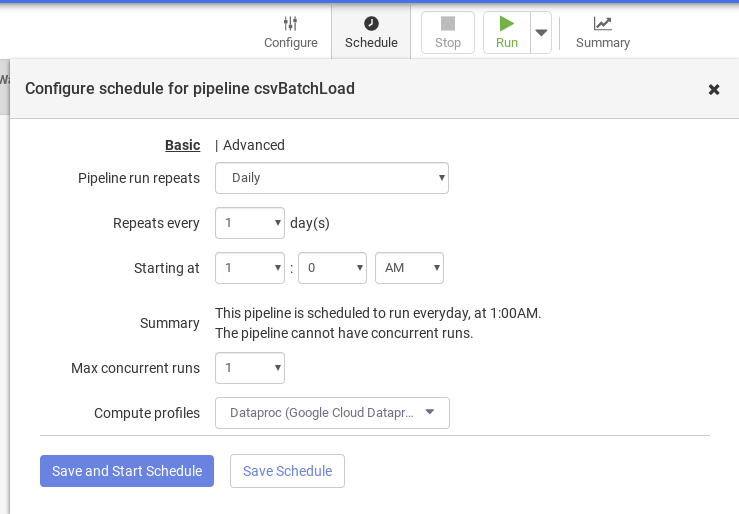This screenshot has height=514, width=739.
Task: Open the AM/PM selector dropdown
Action: pyautogui.click(x=409, y=268)
